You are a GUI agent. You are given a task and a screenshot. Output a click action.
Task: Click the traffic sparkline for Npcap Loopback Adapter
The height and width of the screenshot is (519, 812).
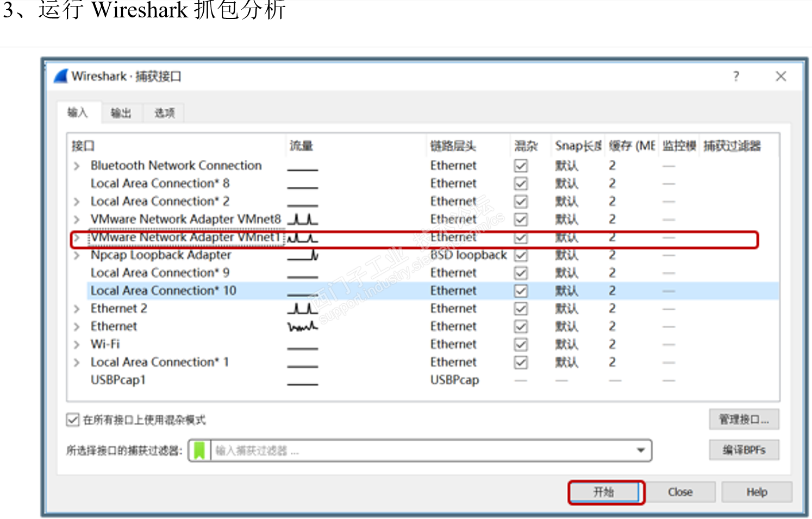click(x=303, y=255)
